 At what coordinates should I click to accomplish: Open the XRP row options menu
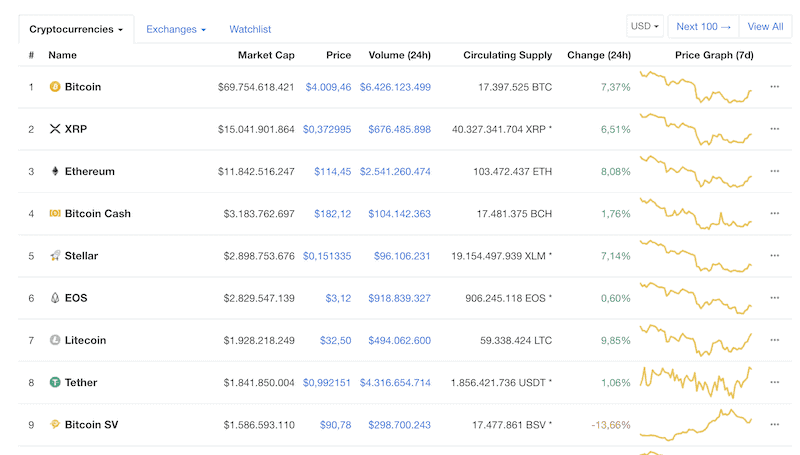point(774,129)
